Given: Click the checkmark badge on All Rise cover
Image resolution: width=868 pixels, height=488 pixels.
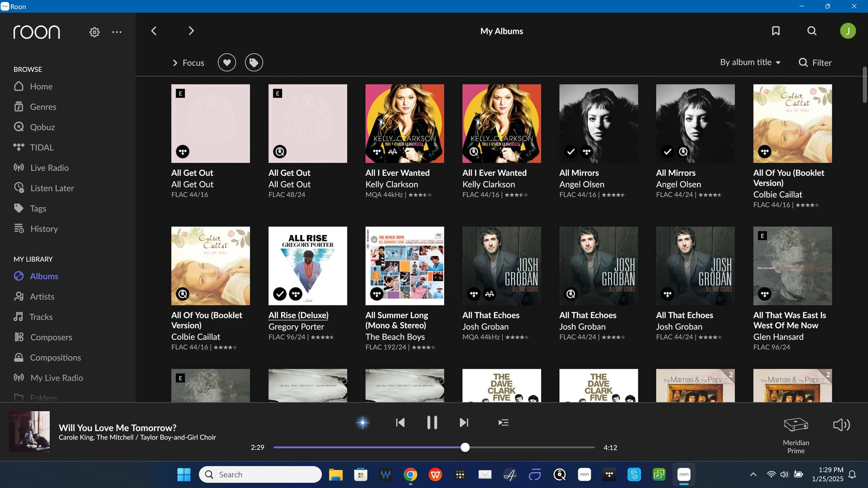Looking at the screenshot, I should click(x=280, y=294).
